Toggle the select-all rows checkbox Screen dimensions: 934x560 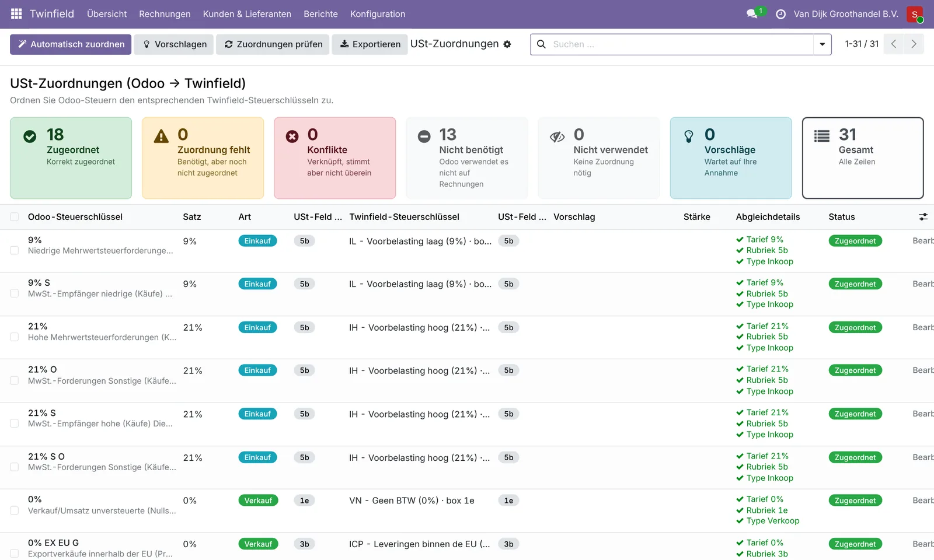coord(15,217)
